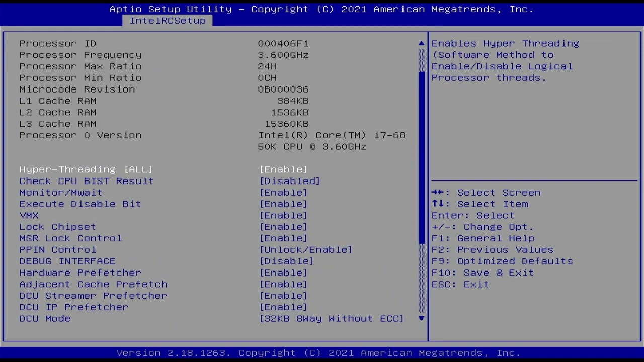644x362 pixels.
Task: Select the Execute Disable Bit item
Action: (x=80, y=204)
